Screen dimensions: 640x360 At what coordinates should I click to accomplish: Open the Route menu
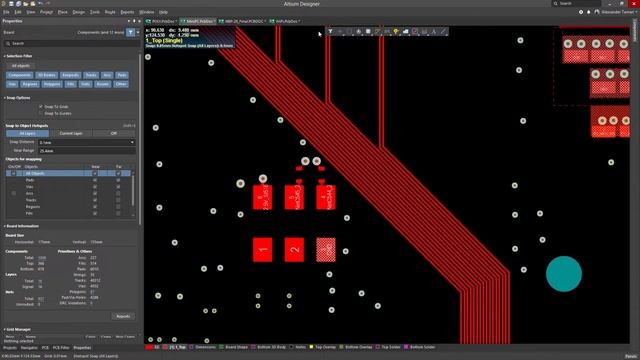[110, 12]
